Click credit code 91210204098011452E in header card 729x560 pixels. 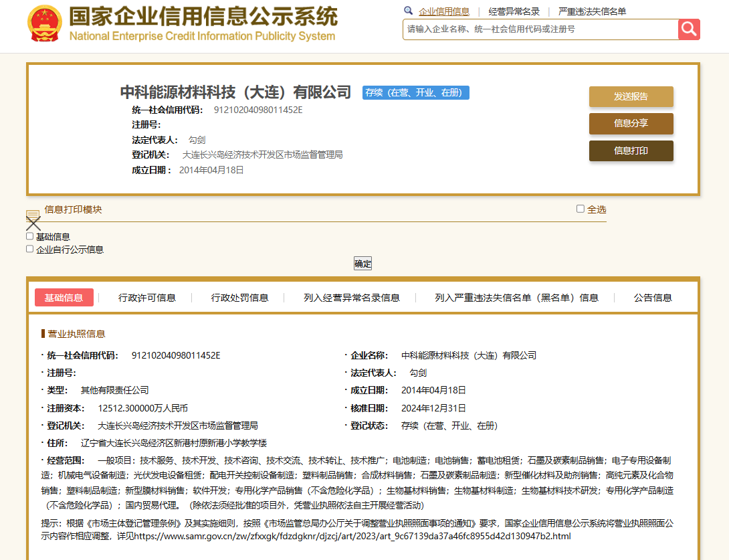(258, 110)
